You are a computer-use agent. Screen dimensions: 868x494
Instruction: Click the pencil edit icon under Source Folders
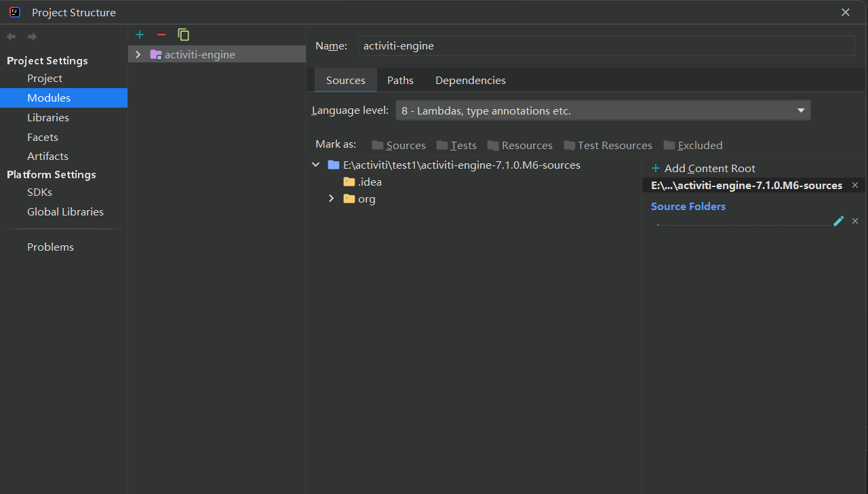(x=839, y=221)
